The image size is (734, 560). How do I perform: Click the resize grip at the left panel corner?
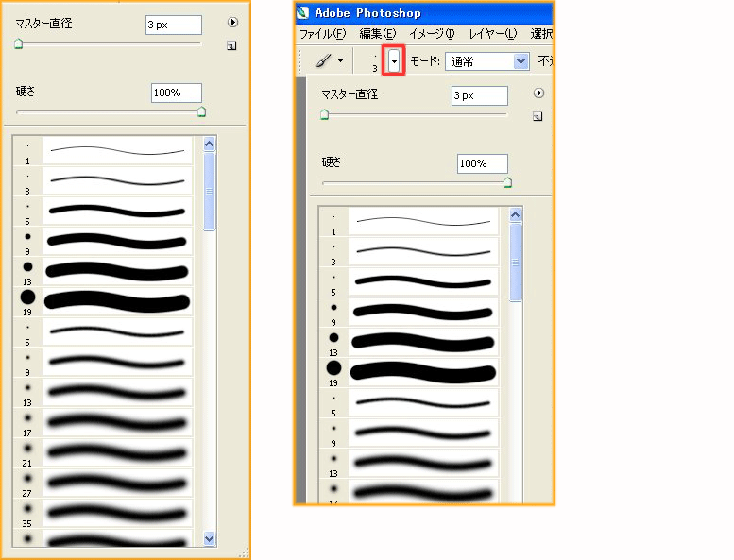click(244, 553)
